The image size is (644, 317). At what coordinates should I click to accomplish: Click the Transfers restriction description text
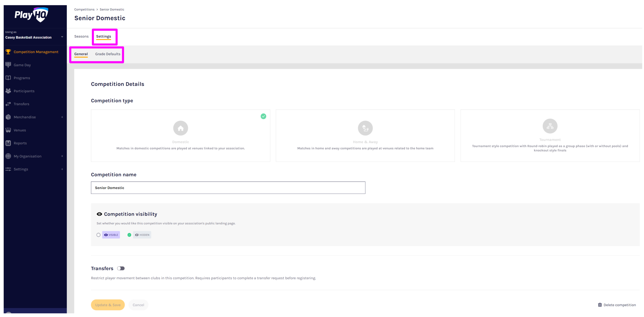[x=203, y=278]
